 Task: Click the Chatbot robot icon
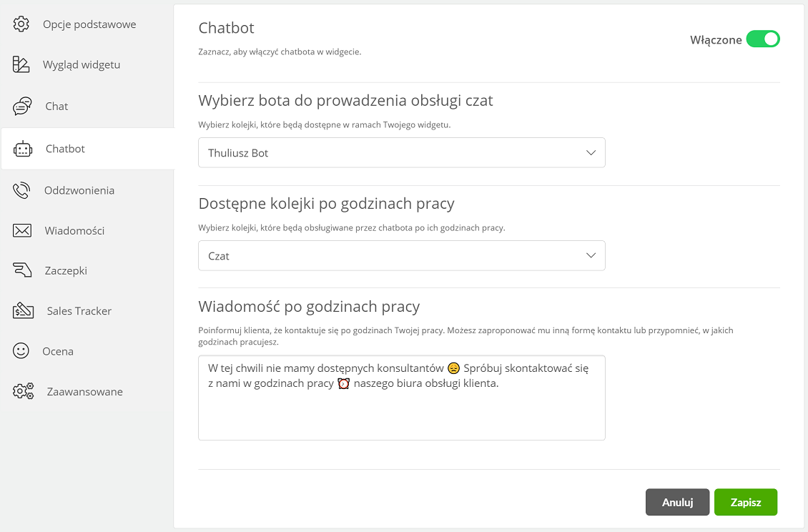tap(23, 149)
